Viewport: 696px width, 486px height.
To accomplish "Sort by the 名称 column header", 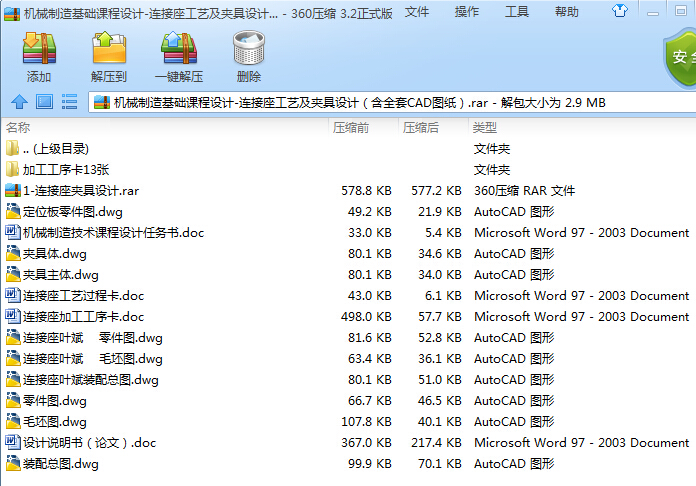I will [x=18, y=128].
